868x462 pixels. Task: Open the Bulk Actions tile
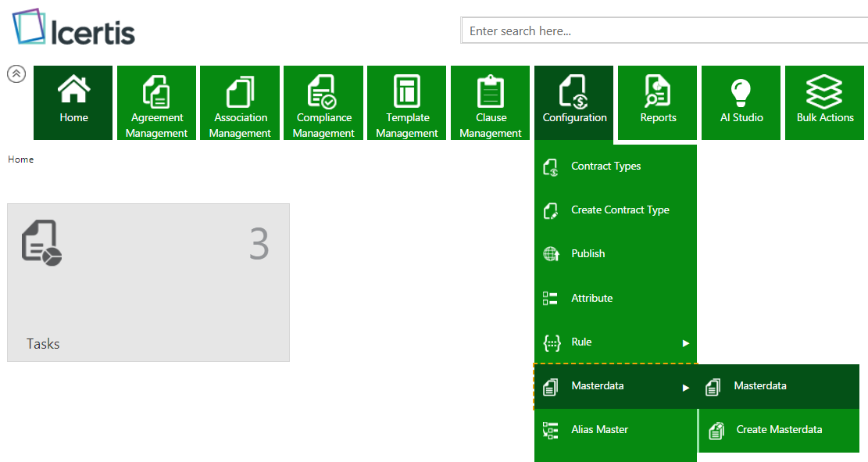[825, 102]
